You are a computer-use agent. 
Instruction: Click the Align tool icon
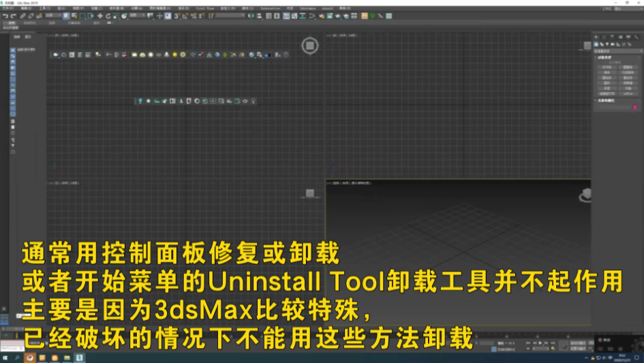click(x=259, y=16)
